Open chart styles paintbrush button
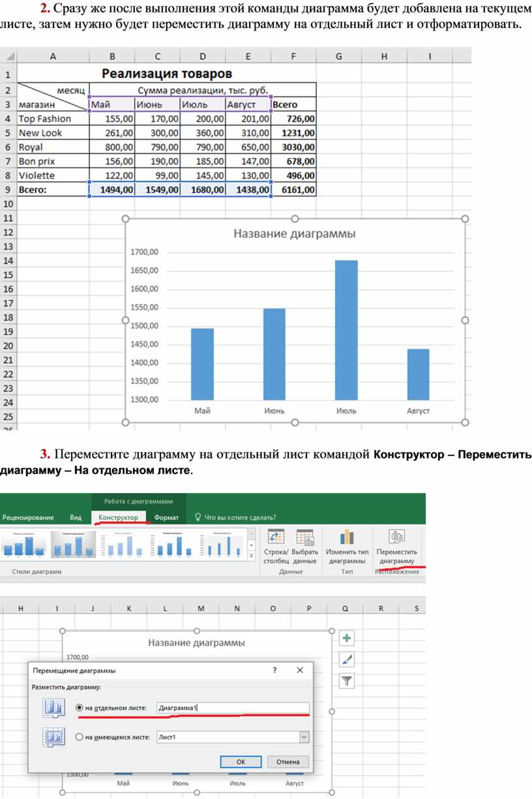Image resolution: width=532 pixels, height=799 pixels. [347, 660]
